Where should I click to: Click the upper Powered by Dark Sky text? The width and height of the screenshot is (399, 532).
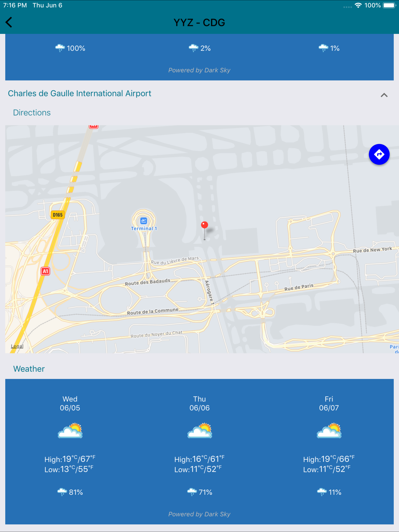tap(199, 70)
